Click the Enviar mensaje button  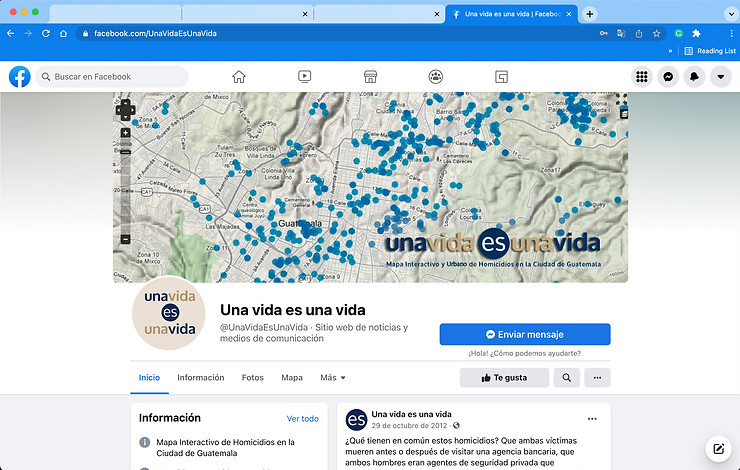pos(525,335)
